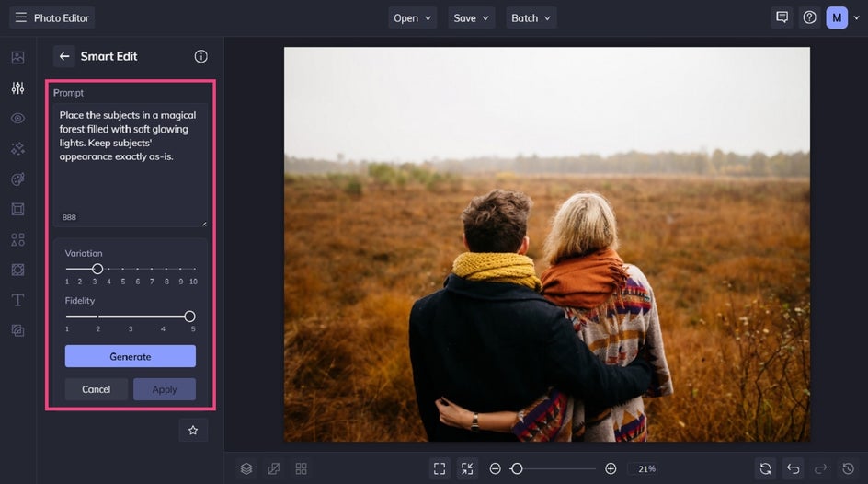Click the collapse-arrows zoom icon
This screenshot has width=868, height=484.
coord(467,469)
